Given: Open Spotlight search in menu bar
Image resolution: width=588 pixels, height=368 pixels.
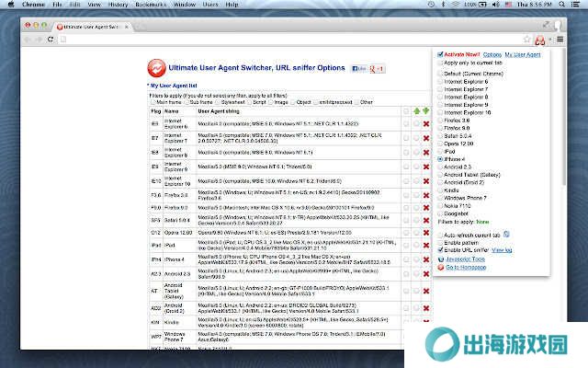Looking at the screenshot, I should pos(561,5).
